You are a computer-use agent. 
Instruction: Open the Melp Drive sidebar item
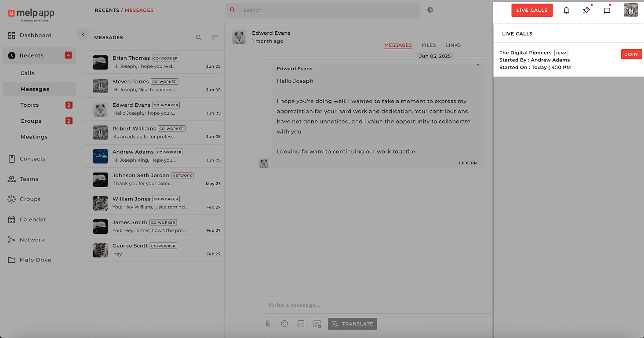pyautogui.click(x=35, y=260)
